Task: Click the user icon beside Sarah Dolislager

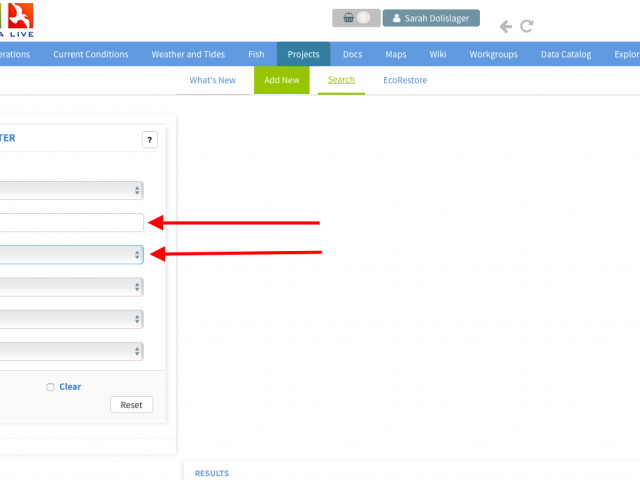Action: point(396,18)
